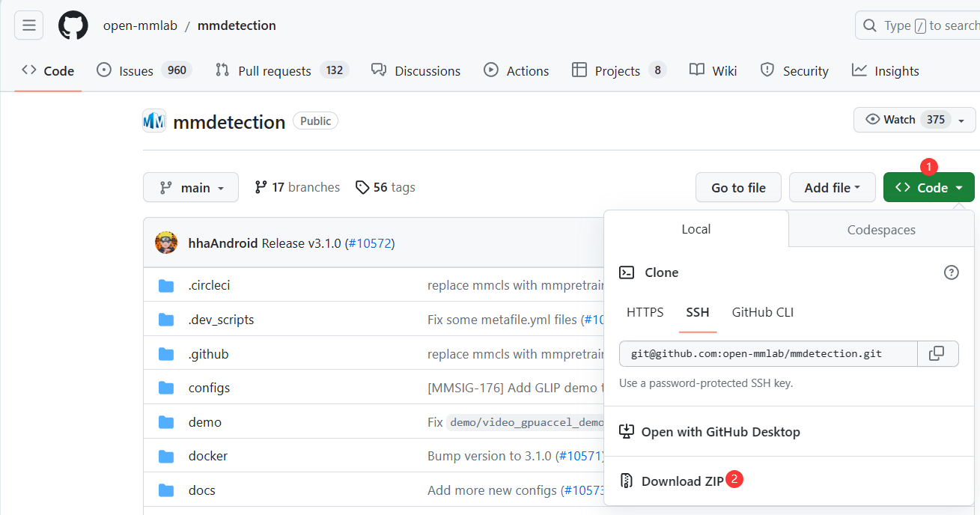The width and height of the screenshot is (980, 515).
Task: Select GitHub CLI clone method
Action: [x=763, y=312]
